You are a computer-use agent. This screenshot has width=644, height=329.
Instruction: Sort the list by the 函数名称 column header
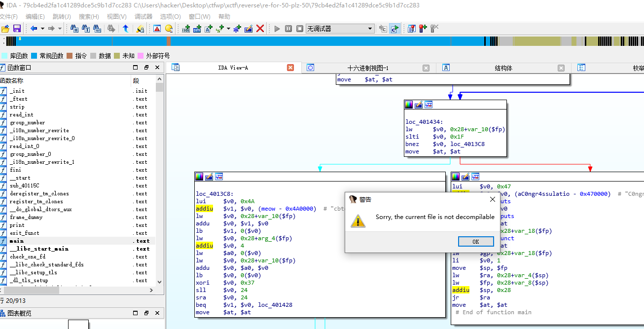pyautogui.click(x=65, y=80)
